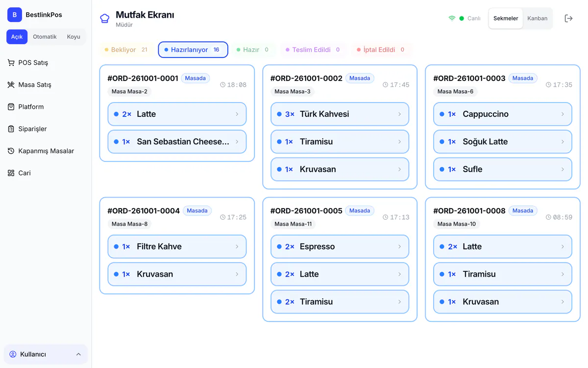
Task: Open the İptal Edildi tab
Action: coord(381,50)
